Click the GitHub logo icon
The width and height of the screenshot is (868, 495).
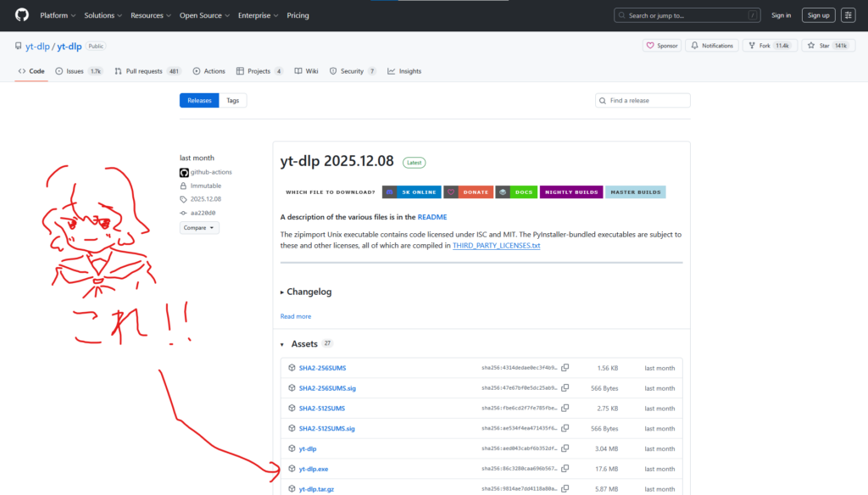click(x=22, y=15)
